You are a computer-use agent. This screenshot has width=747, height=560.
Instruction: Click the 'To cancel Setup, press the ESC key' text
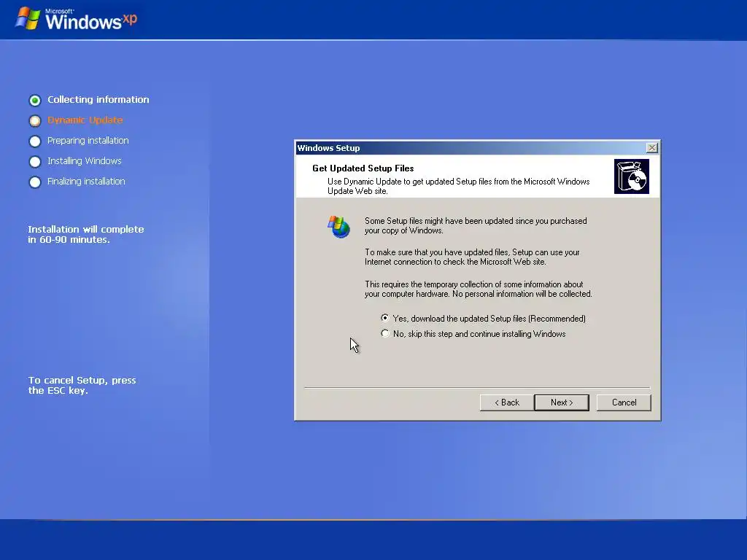click(82, 385)
